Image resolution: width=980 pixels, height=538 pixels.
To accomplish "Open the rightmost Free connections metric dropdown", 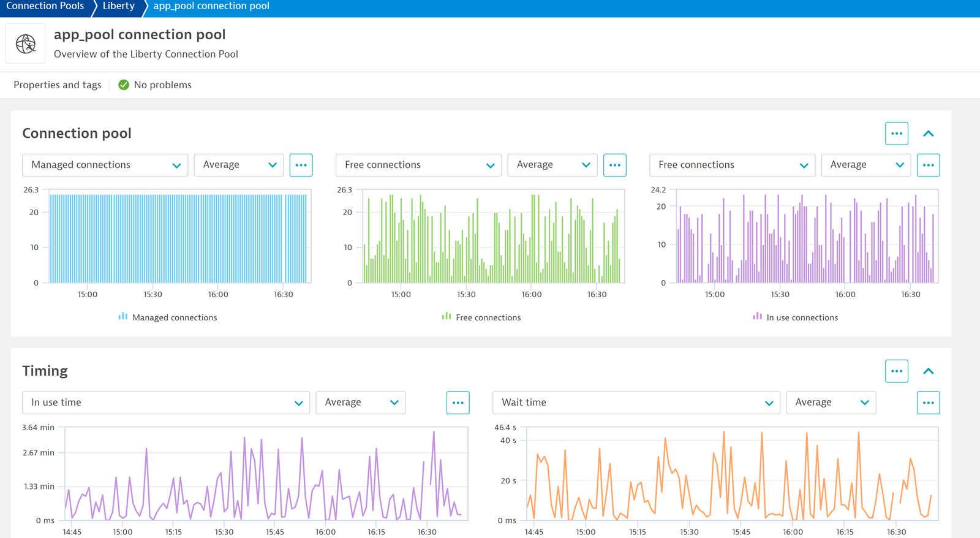I will 733,165.
